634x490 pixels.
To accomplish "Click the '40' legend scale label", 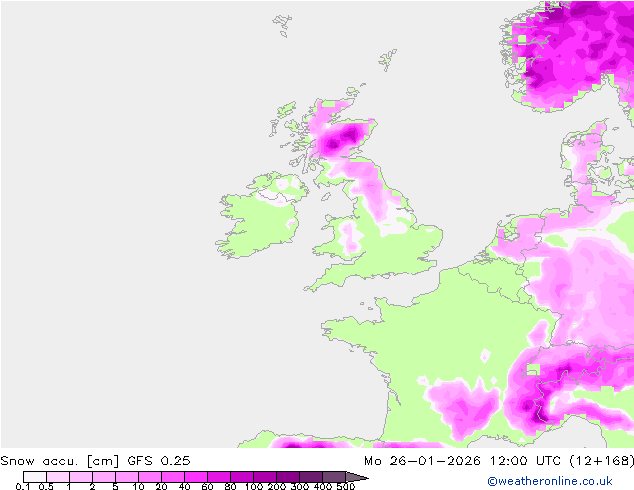I will pos(184,486).
